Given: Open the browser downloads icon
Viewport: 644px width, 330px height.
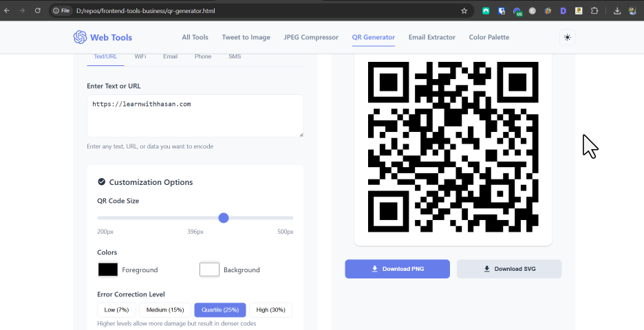Looking at the screenshot, I should click(617, 11).
